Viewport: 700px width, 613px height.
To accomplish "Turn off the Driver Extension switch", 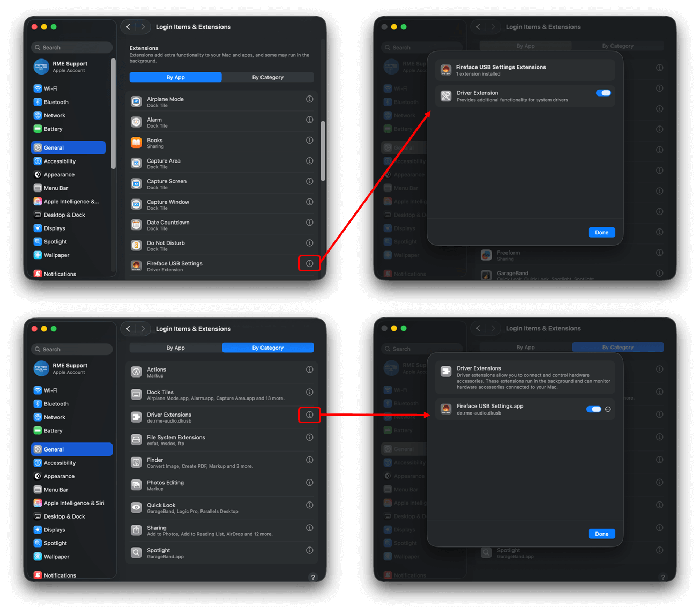I will click(x=604, y=93).
